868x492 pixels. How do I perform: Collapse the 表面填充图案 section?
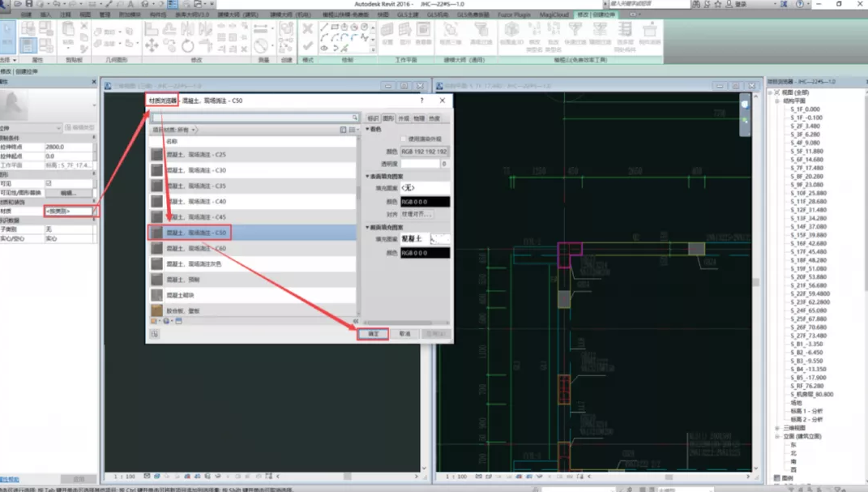click(367, 176)
